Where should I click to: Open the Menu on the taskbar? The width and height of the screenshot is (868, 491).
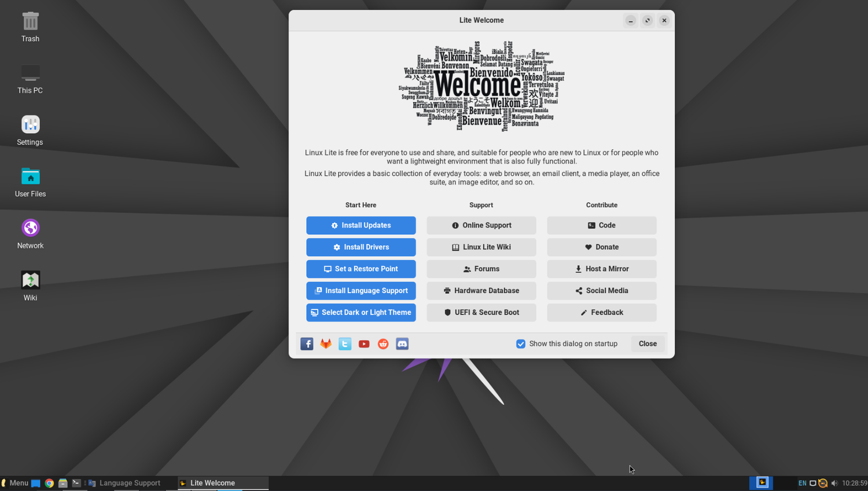click(14, 482)
